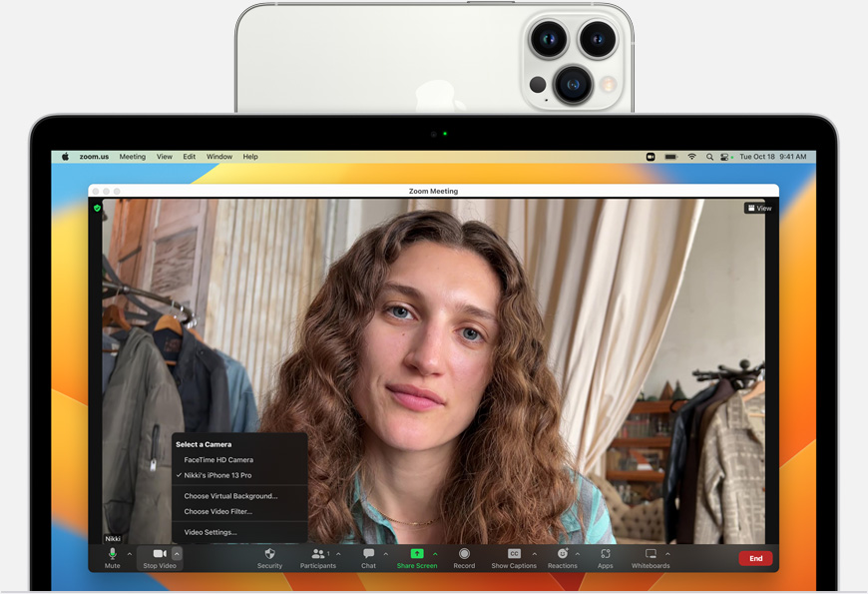868x594 pixels.
Task: Click the Stop Video camera icon
Action: (x=159, y=554)
